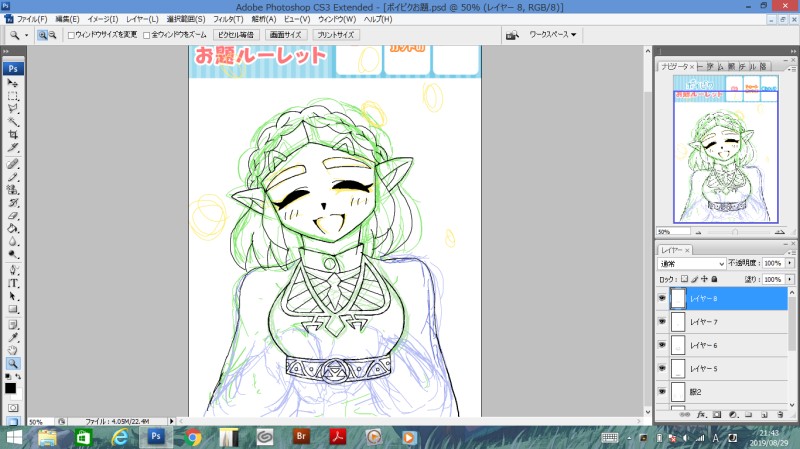This screenshot has height=449, width=800.
Task: Select the Paint Bucket tool
Action: click(13, 229)
